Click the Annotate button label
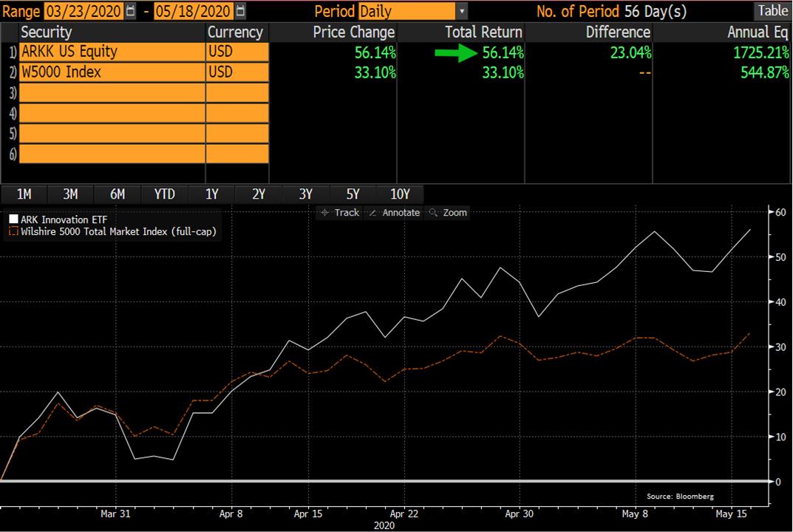 coord(401,213)
